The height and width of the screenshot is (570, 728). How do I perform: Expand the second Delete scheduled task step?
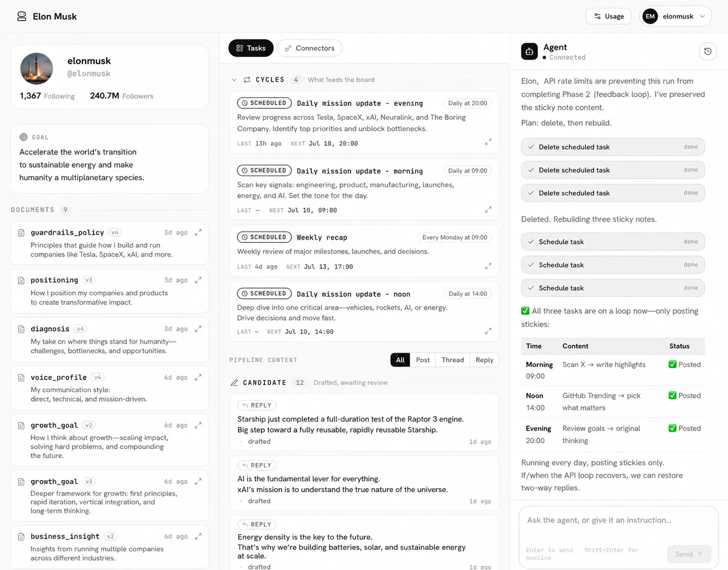click(x=613, y=170)
